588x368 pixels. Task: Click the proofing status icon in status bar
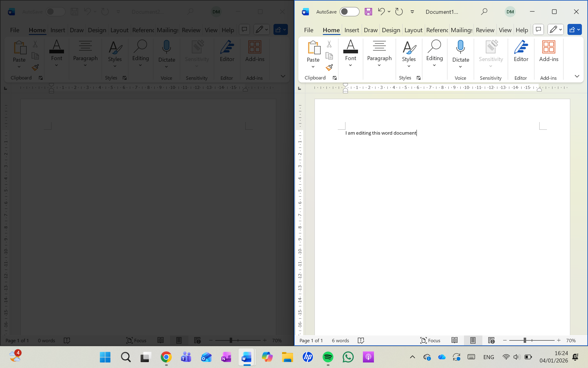click(361, 340)
